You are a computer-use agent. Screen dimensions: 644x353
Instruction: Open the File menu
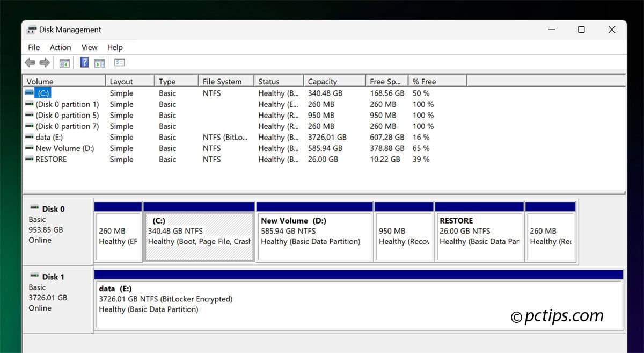(x=33, y=47)
